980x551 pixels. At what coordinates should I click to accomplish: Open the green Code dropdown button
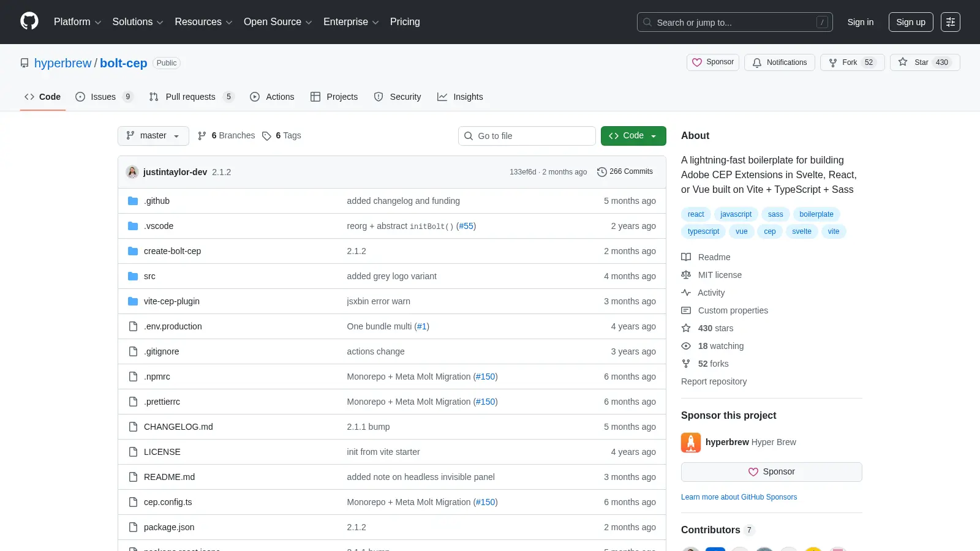tap(633, 136)
